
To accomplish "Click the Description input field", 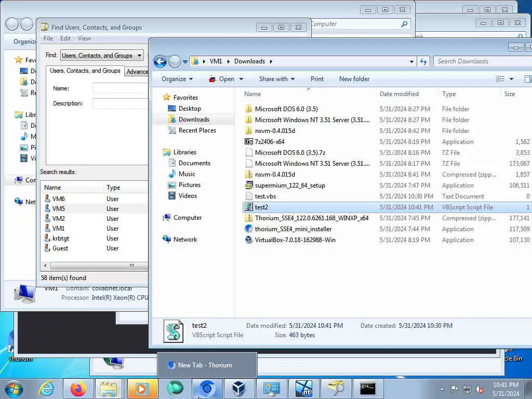I will [121, 103].
